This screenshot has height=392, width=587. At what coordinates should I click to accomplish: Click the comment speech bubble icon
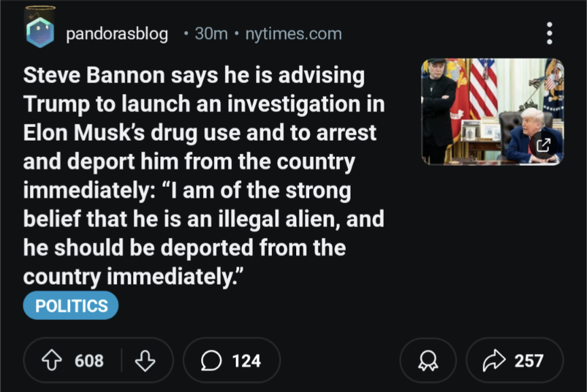(211, 361)
